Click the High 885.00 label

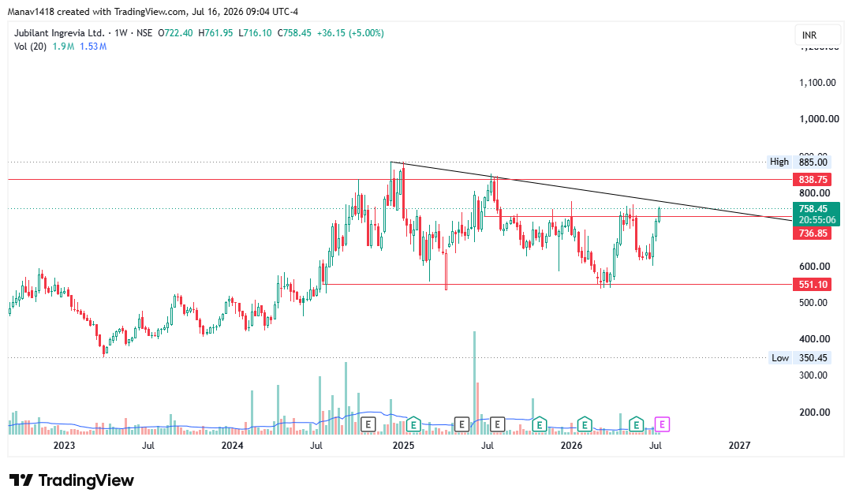(x=798, y=162)
